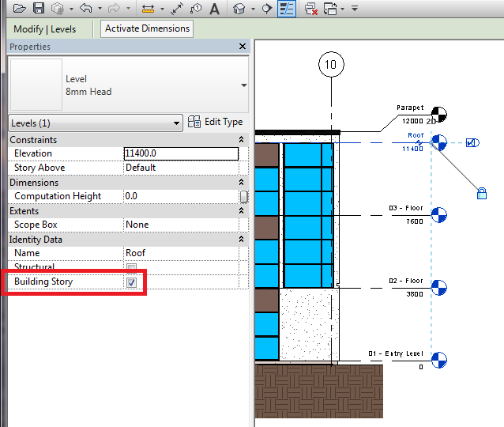
Task: Open the Synchronize dropdown arrow
Action: coord(71,9)
